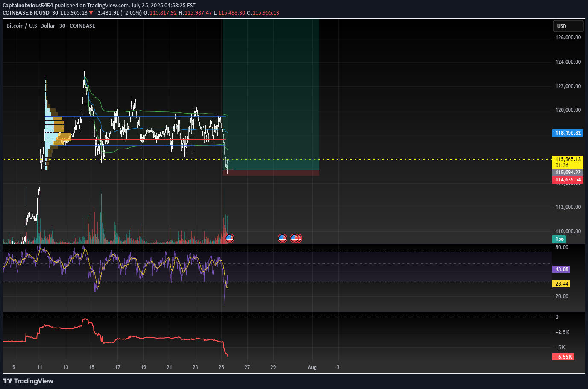Click the gray 115,094.22 price label
This screenshot has width=588, height=389.
coord(568,173)
